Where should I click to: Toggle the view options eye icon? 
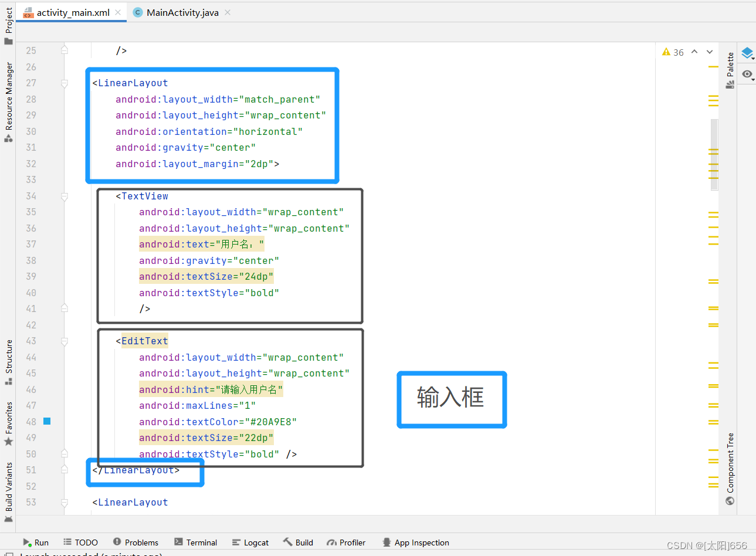[747, 74]
